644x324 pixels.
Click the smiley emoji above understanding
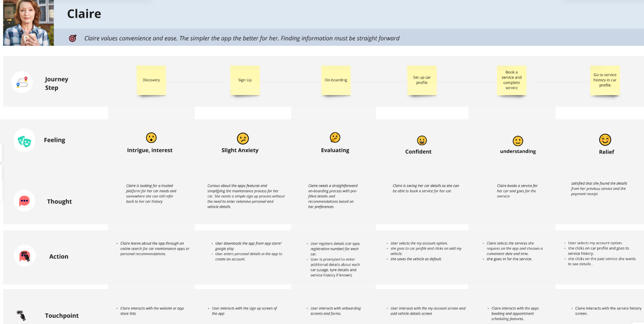click(x=518, y=141)
